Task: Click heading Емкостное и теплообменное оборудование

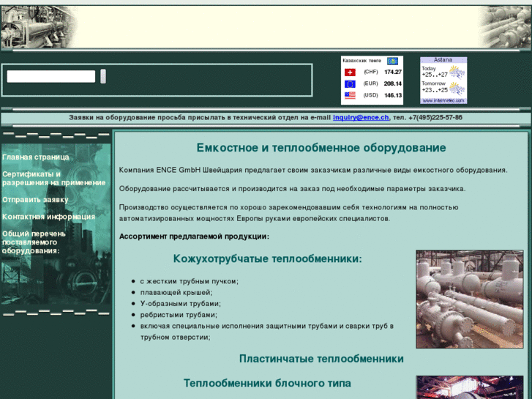Action: 321,148
